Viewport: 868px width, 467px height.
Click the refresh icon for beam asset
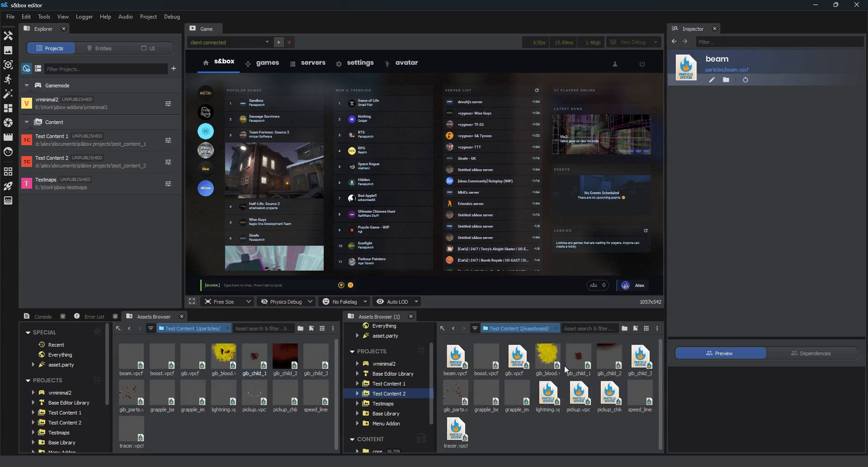click(745, 80)
